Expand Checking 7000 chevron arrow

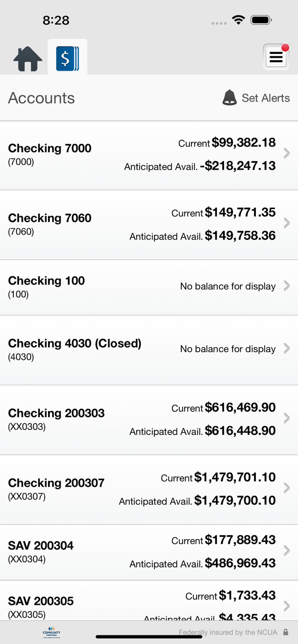pyautogui.click(x=286, y=154)
